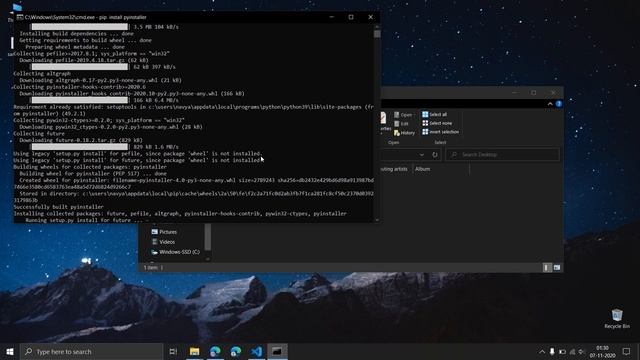Open Windows-SSD (C:) in the navigation pane

176,252
